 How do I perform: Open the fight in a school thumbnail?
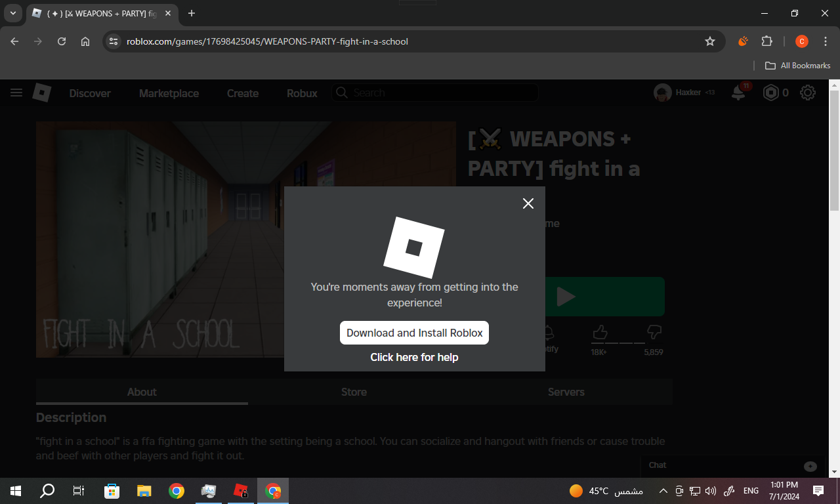pos(246,240)
